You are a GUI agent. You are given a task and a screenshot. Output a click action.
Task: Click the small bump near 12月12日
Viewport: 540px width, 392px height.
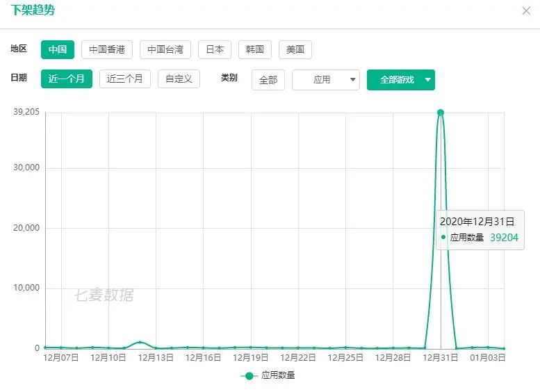point(140,342)
